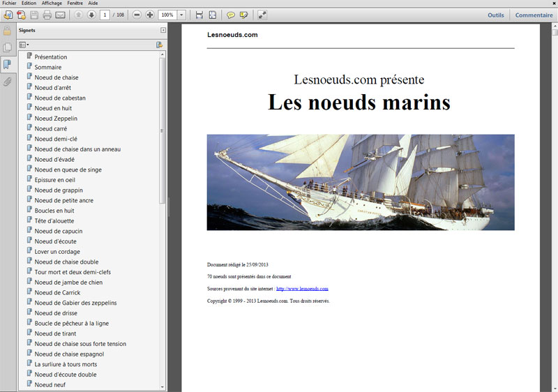The image size is (558, 392).
Task: Click the fit width scrolling mode icon
Action: tap(199, 15)
